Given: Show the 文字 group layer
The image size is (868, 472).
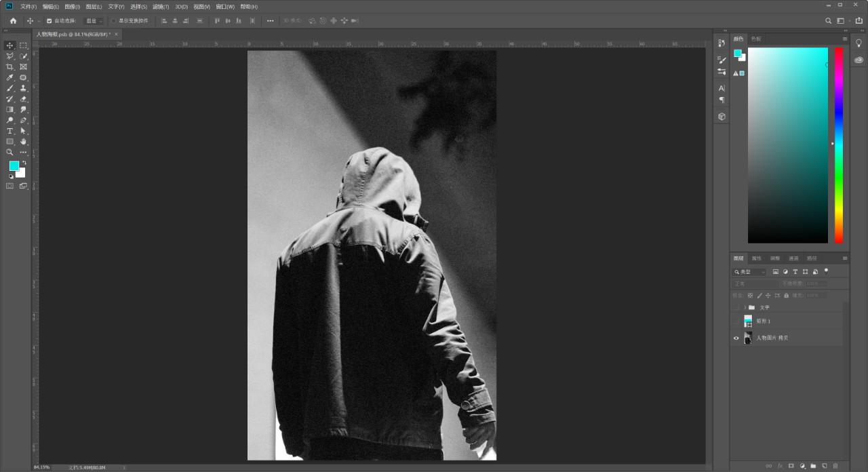Looking at the screenshot, I should coord(736,307).
